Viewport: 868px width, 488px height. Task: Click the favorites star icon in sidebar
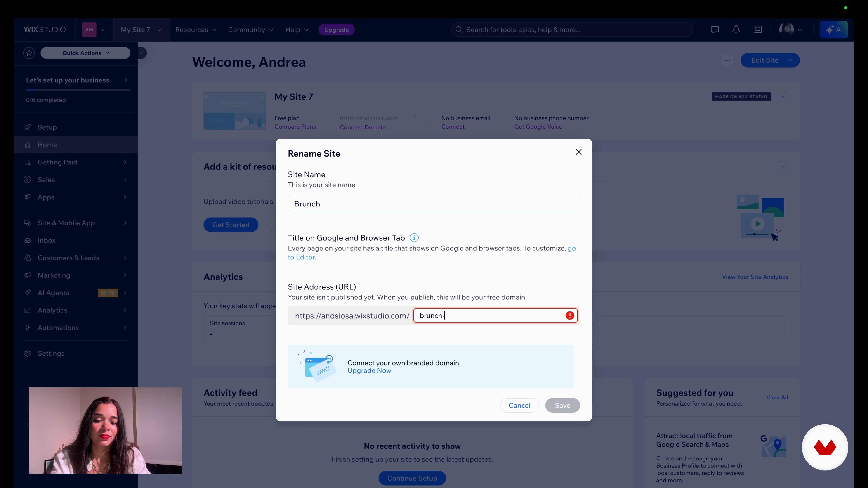[x=29, y=53]
